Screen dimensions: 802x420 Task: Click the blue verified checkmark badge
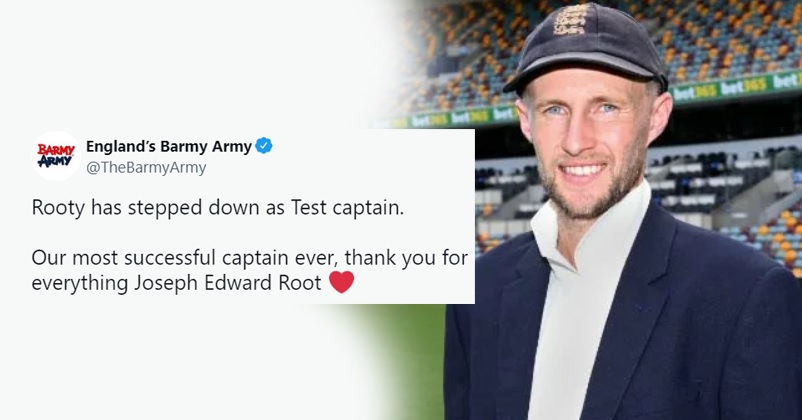(x=264, y=146)
